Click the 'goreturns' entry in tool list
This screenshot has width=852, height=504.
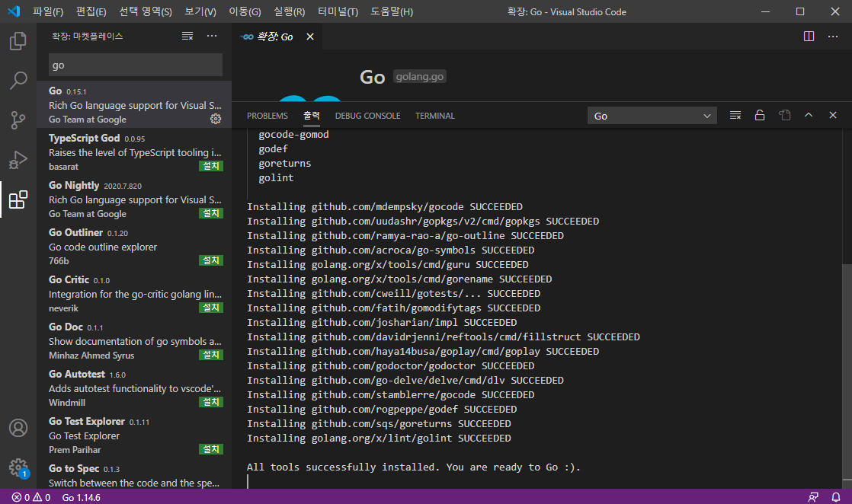click(285, 164)
